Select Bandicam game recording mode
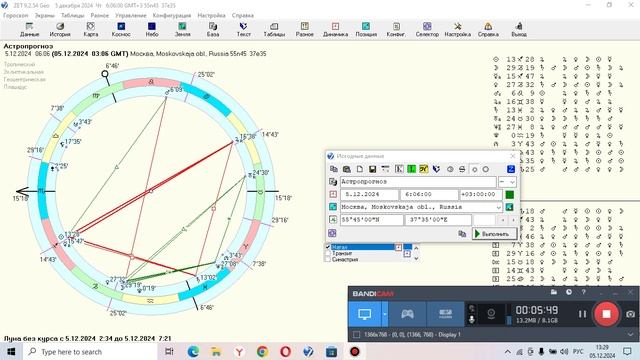 pyautogui.click(x=407, y=313)
